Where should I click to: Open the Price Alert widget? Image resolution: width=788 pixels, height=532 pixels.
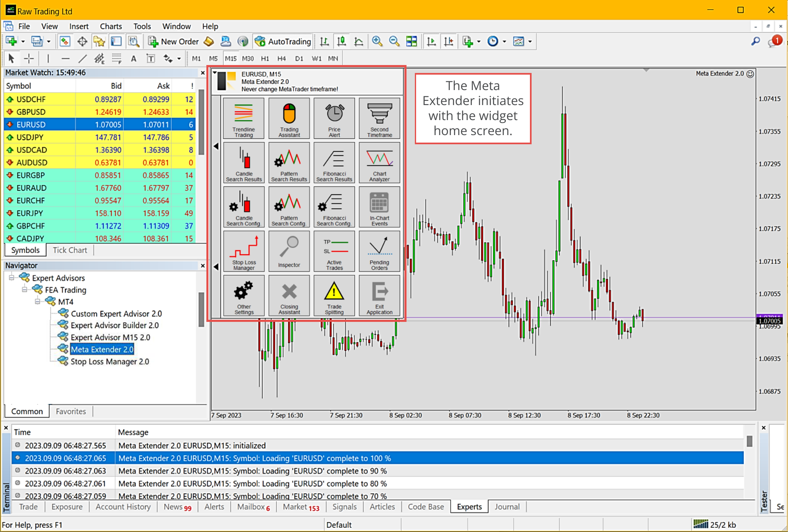[334, 118]
